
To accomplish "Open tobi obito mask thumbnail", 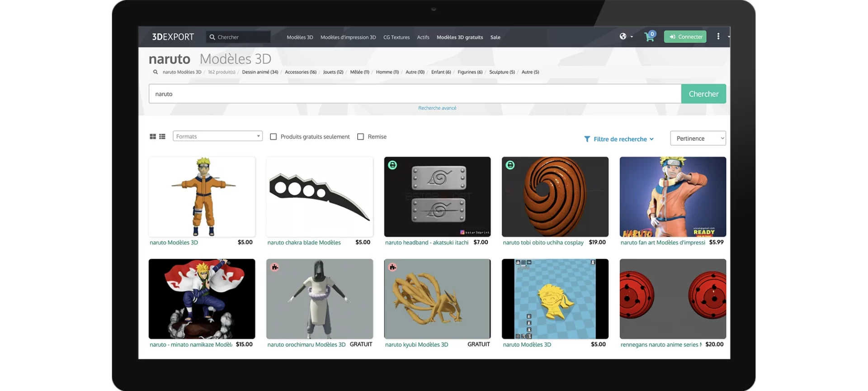I will click(555, 197).
